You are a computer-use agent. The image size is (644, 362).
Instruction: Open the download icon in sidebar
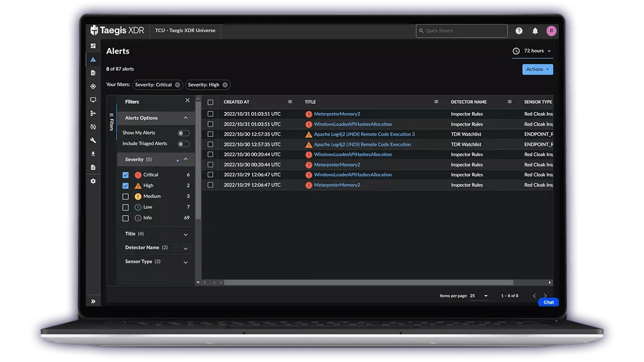point(93,154)
